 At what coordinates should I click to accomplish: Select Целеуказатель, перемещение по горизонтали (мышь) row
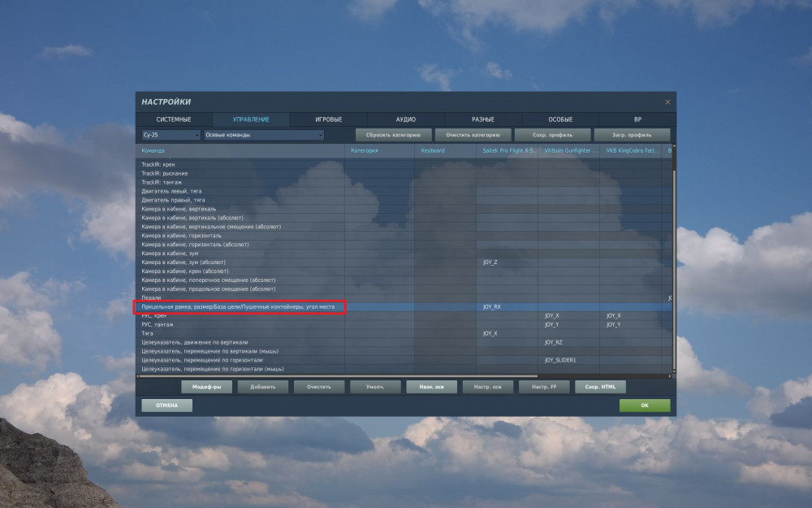404,368
